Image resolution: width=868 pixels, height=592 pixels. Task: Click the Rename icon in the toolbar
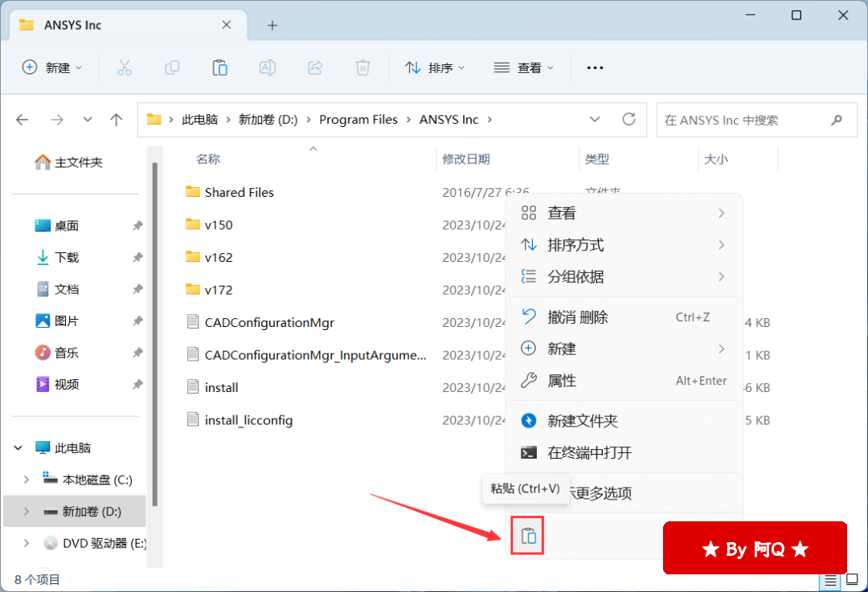click(267, 68)
